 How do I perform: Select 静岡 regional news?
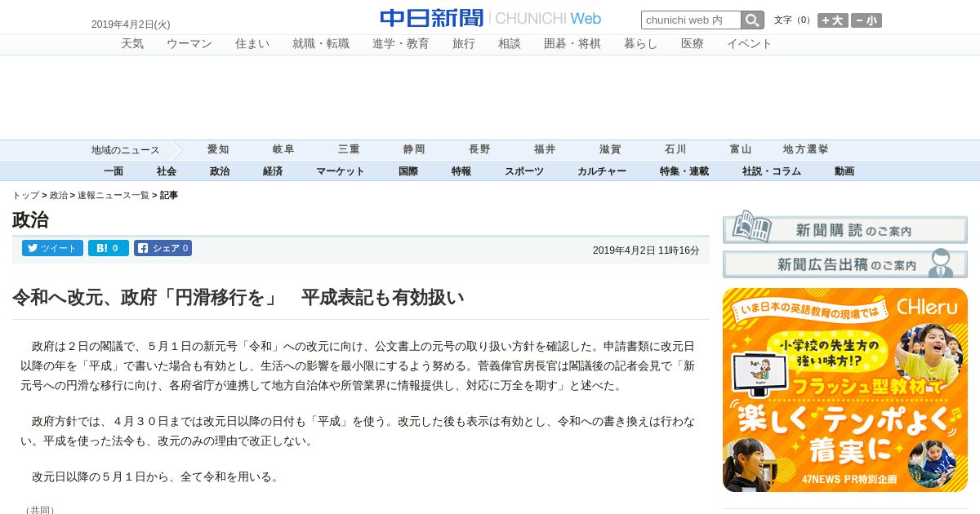414,150
